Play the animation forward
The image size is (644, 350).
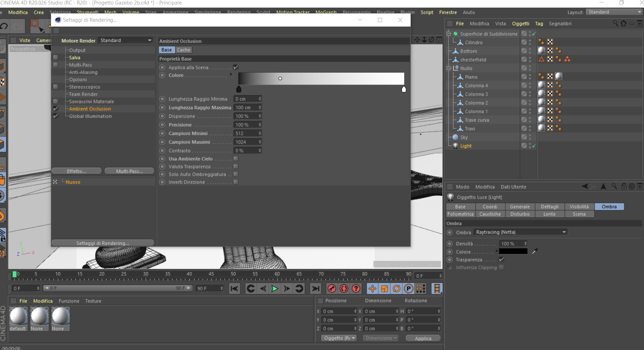click(x=275, y=289)
